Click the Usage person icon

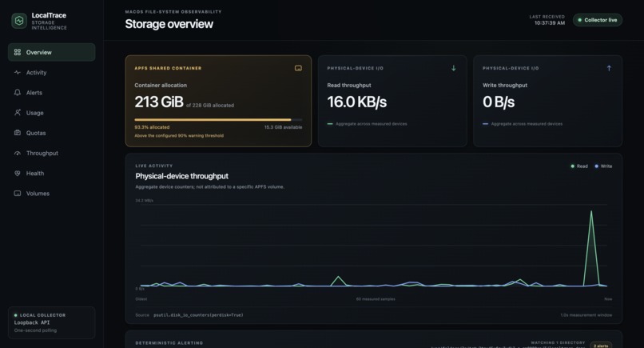click(x=18, y=112)
